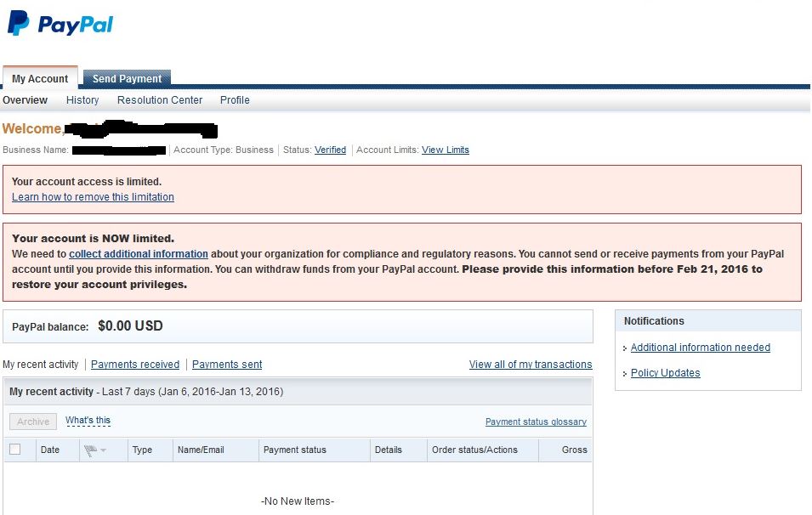
Task: Open the View Limits link
Action: click(x=445, y=150)
